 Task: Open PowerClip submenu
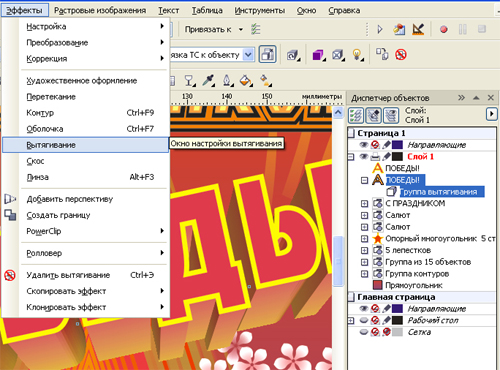tap(85, 231)
